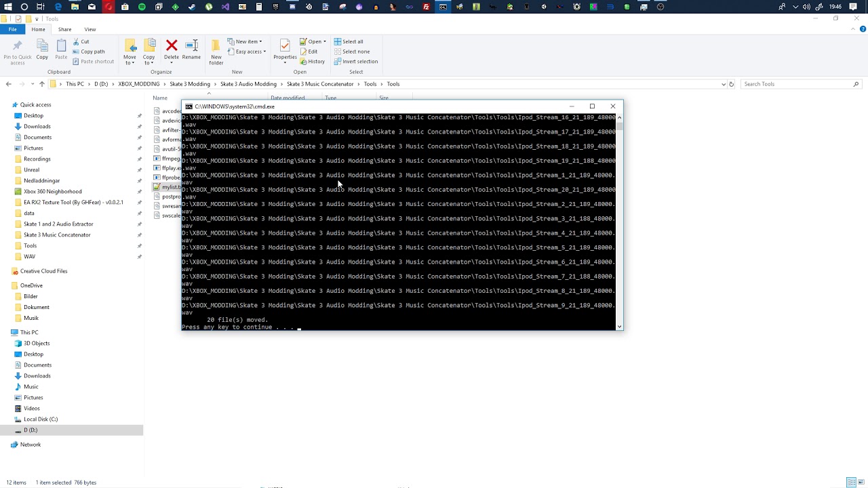This screenshot has width=868, height=488.
Task: Click Select none in the ribbon
Action: (x=351, y=52)
